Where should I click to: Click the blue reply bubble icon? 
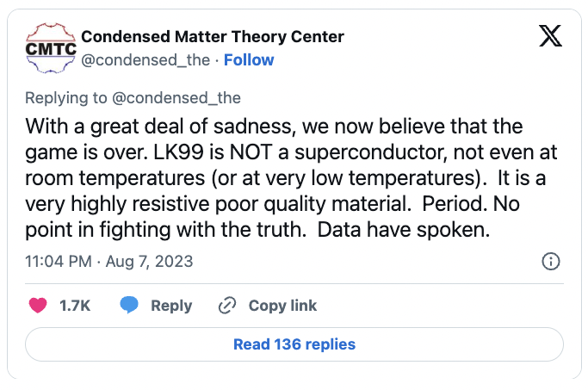pyautogui.click(x=129, y=306)
